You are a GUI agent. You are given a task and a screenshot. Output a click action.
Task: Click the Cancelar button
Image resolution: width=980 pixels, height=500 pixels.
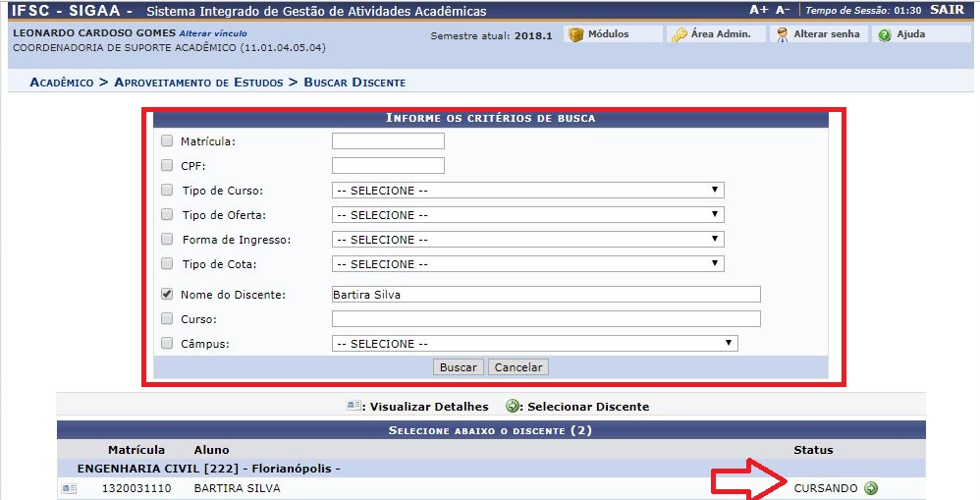coord(518,367)
